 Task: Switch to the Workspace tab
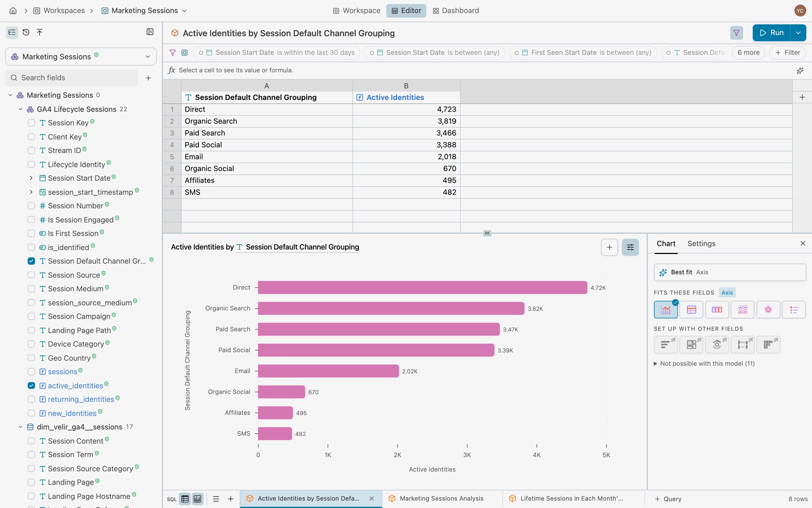(x=356, y=10)
